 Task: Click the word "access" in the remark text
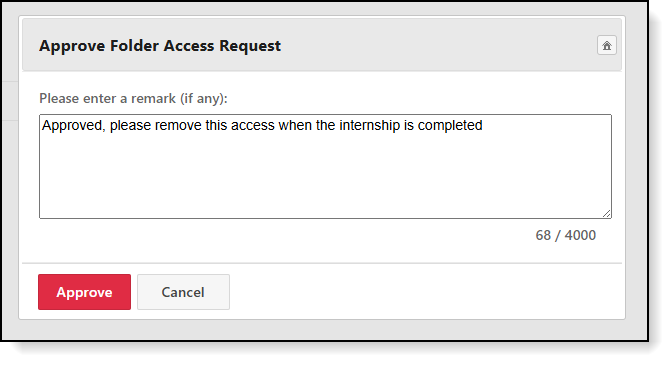point(253,126)
